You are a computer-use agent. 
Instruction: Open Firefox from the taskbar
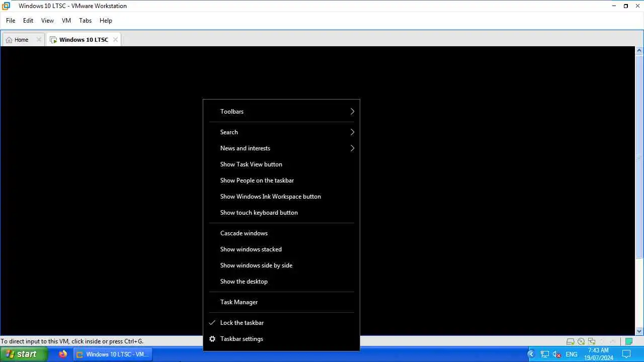coord(63,354)
